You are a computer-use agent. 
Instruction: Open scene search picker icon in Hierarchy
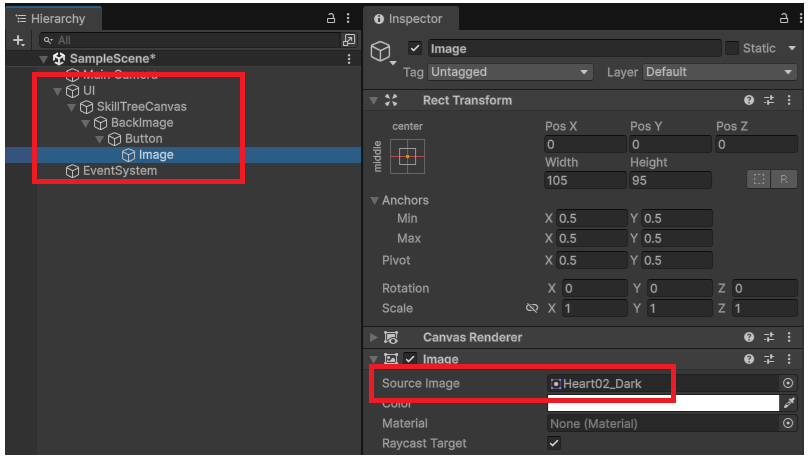[349, 40]
